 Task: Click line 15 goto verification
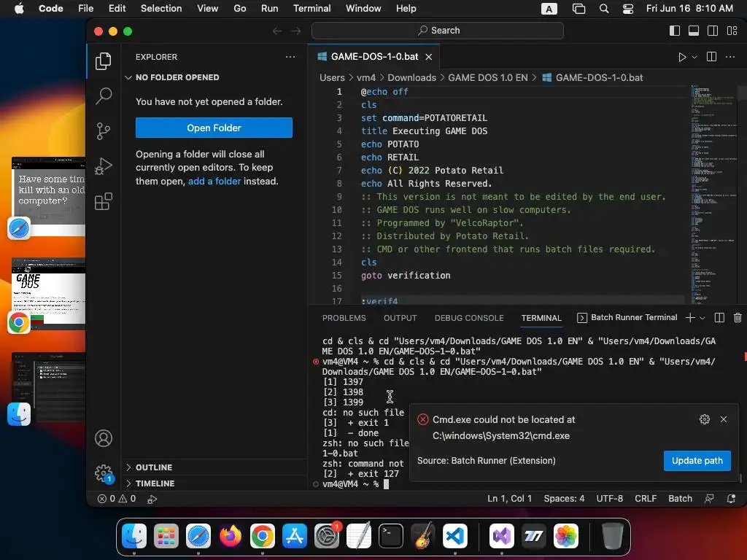(406, 275)
